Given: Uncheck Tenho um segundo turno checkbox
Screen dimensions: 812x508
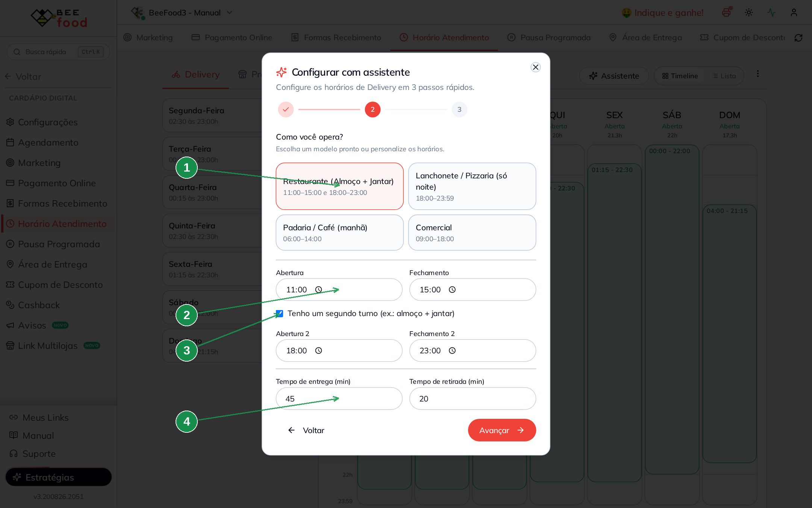Looking at the screenshot, I should click(x=279, y=313).
